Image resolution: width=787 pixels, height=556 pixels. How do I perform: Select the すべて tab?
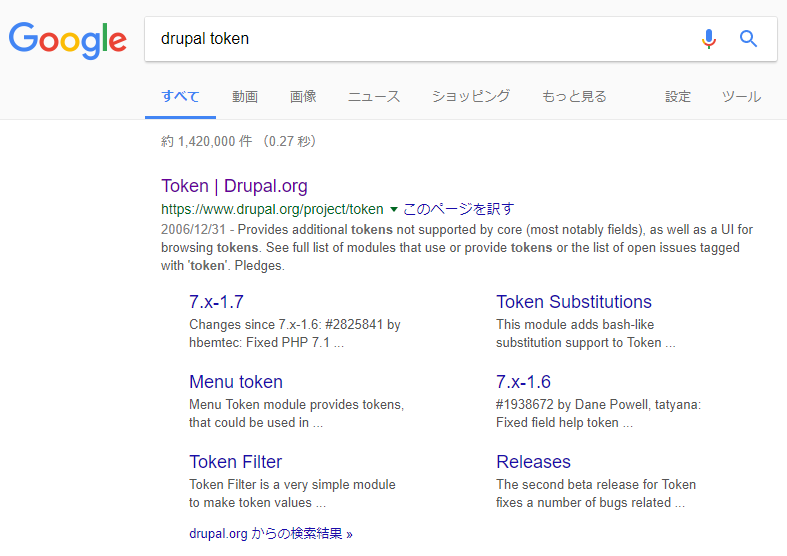[180, 96]
